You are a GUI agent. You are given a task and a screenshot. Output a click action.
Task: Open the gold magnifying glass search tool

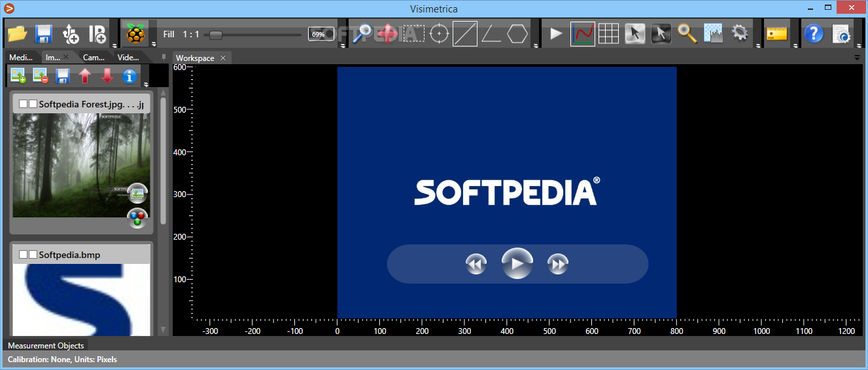pos(687,33)
